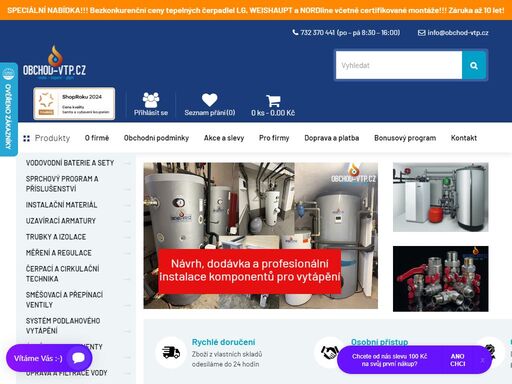Viewport: 512px width, 384px height.
Task: Click the ANO CHCI discount button
Action: tap(458, 360)
